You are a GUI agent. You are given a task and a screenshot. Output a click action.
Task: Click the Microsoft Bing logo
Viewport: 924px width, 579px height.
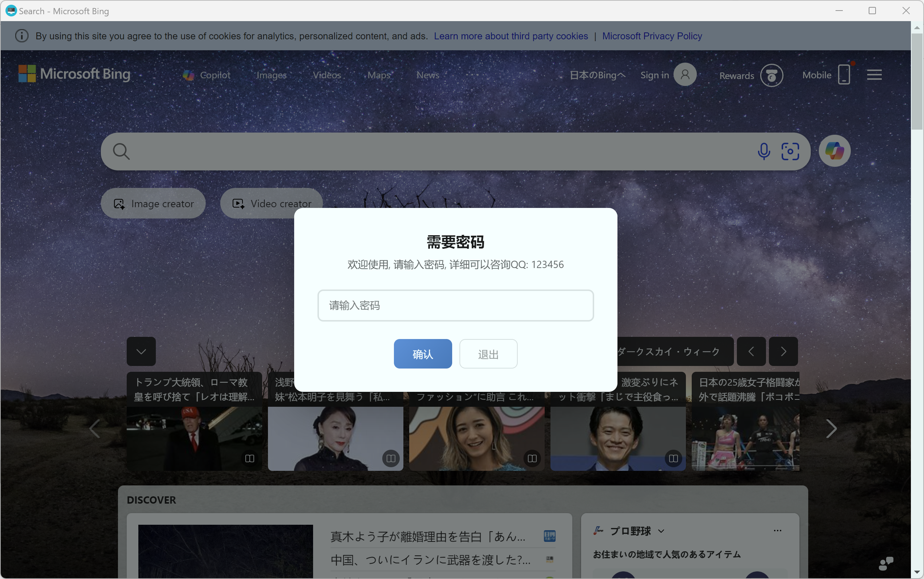74,74
